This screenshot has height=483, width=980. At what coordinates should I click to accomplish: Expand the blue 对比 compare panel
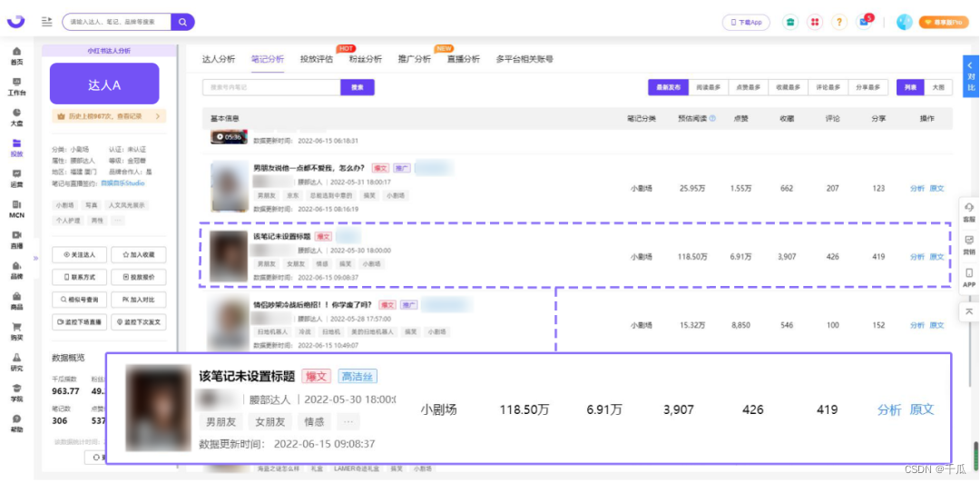coord(971,76)
